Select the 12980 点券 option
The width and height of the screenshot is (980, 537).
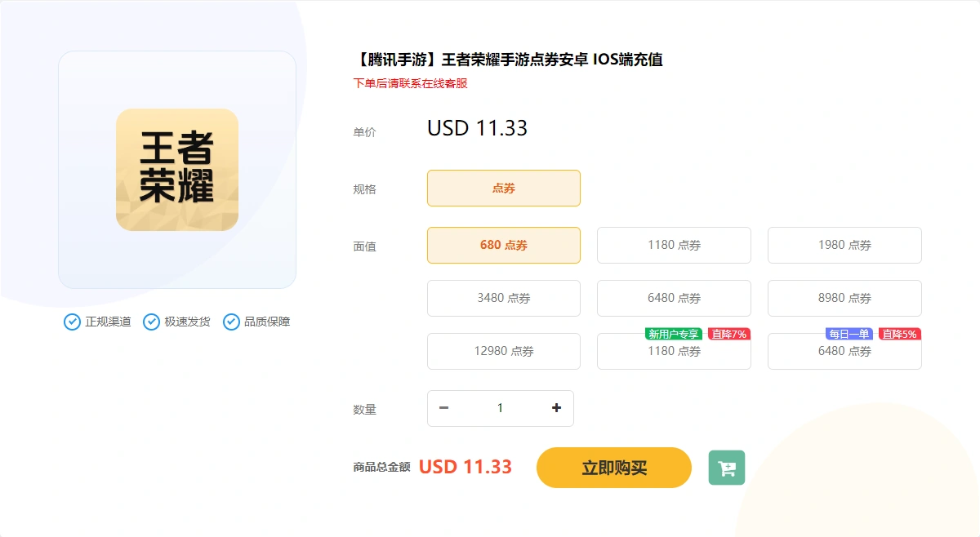504,351
